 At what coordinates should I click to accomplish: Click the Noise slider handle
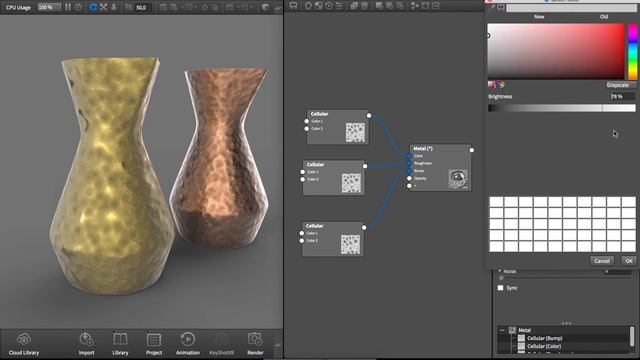tap(501, 278)
